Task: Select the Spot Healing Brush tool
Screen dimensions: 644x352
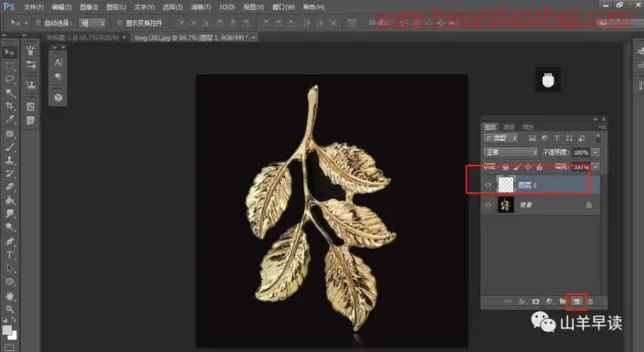Action: 9,133
